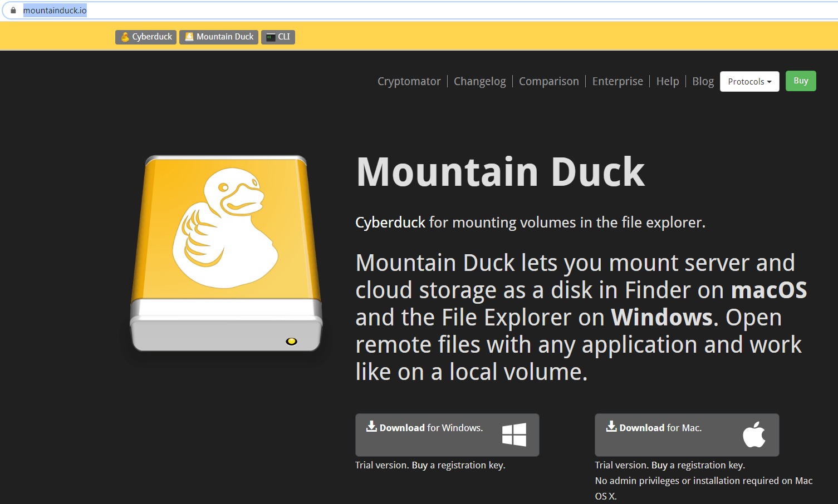Expand the Protocols dropdown

749,82
